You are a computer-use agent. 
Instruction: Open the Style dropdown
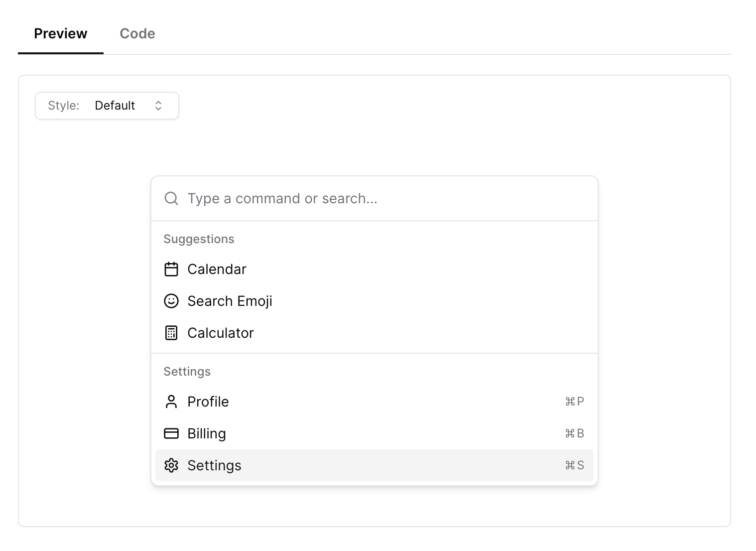point(107,106)
